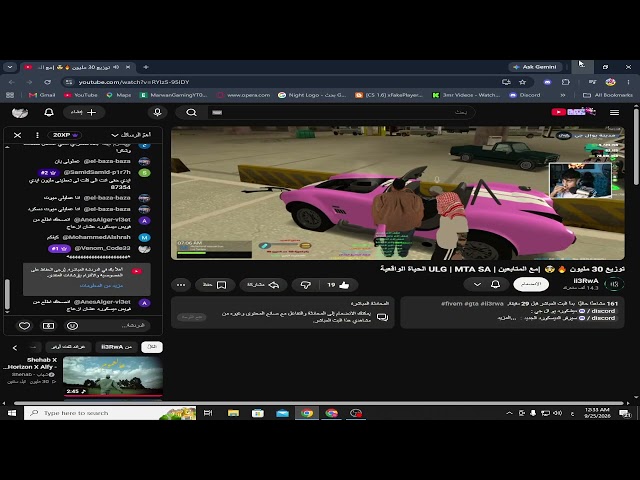Open the Maps bookmark
Viewport: 640px width, 480px height.
pyautogui.click(x=119, y=95)
